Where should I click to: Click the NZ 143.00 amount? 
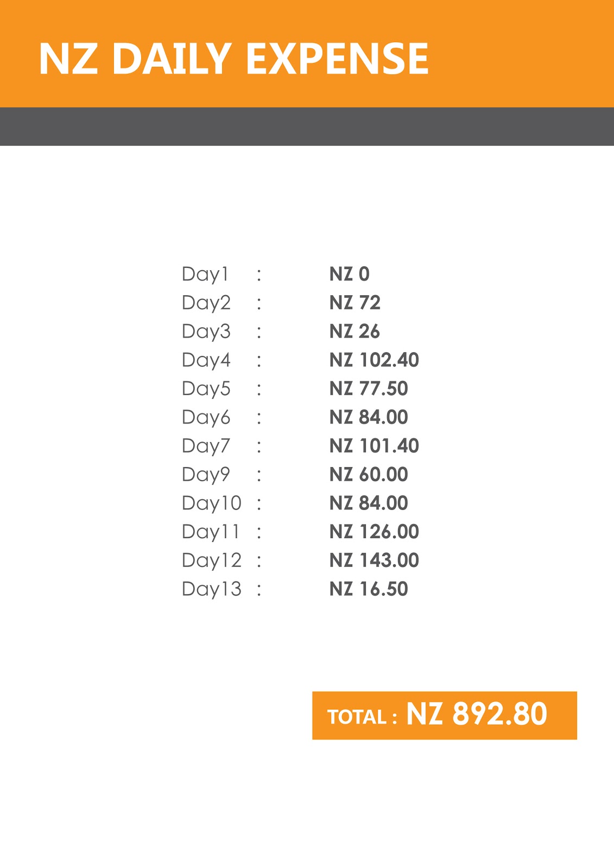[x=374, y=560]
